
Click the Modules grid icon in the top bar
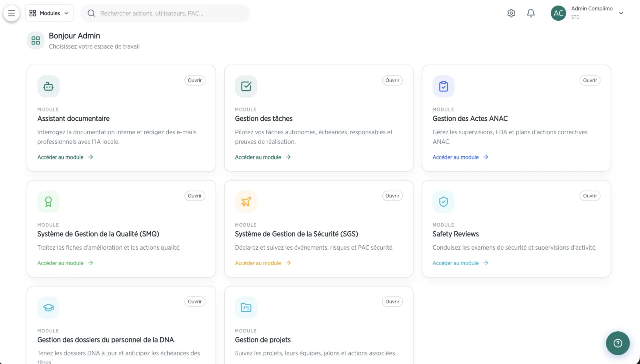[x=33, y=13]
